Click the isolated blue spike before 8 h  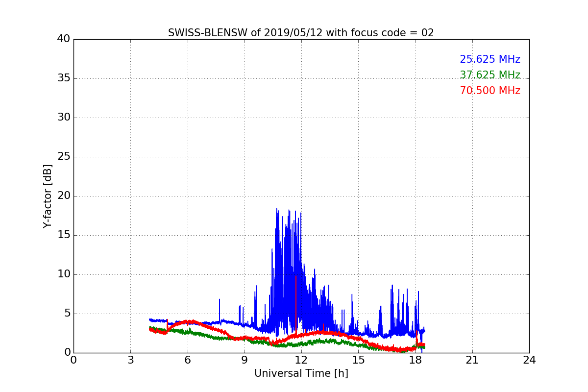point(220,310)
